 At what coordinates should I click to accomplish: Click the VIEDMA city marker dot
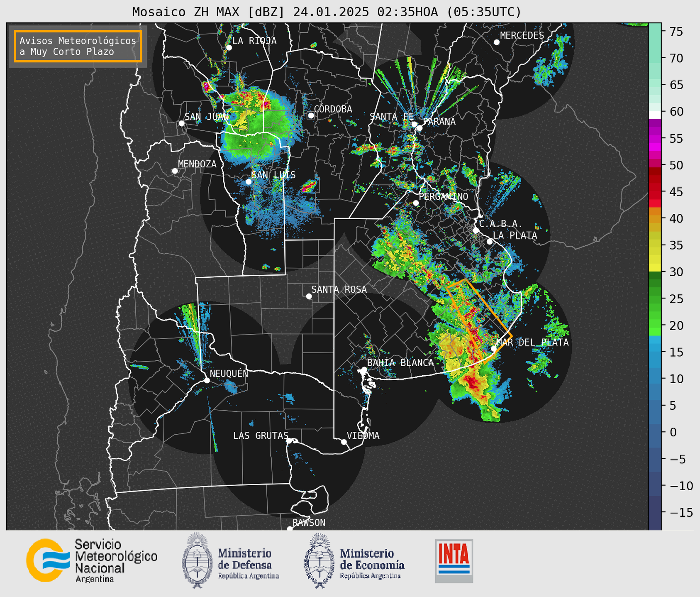pos(344,442)
